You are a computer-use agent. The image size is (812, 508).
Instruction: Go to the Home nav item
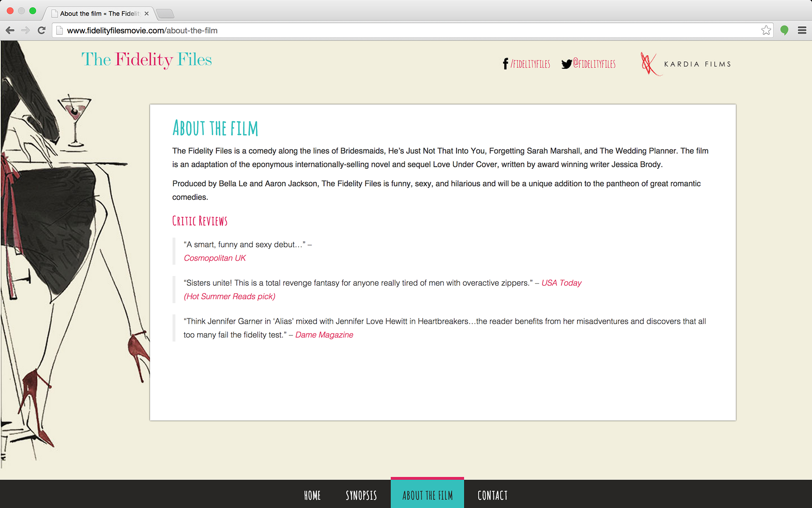[x=312, y=495]
